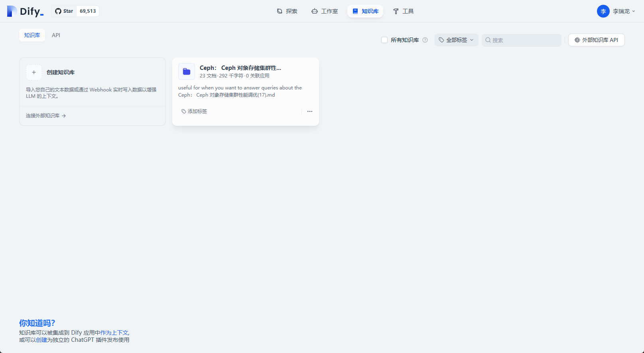Open the 全部标签 tag filter dropdown
The width and height of the screenshot is (644, 353).
click(x=456, y=40)
